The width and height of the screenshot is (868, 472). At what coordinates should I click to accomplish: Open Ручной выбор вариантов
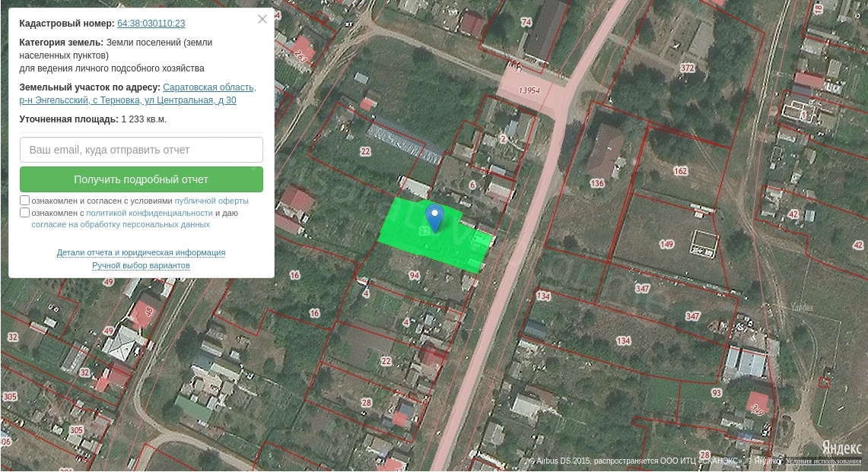coord(141,265)
